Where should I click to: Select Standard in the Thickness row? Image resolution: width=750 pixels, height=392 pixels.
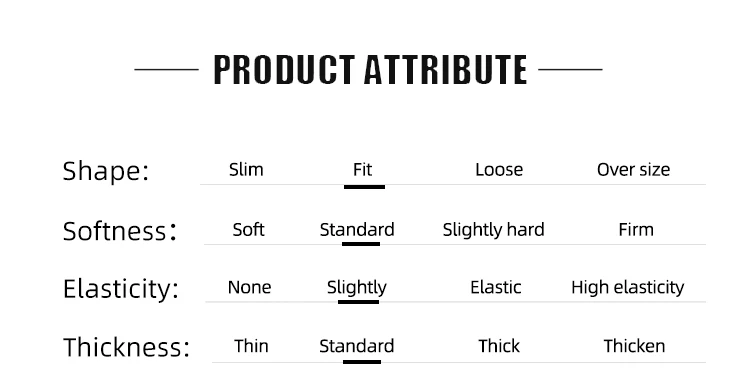(356, 346)
